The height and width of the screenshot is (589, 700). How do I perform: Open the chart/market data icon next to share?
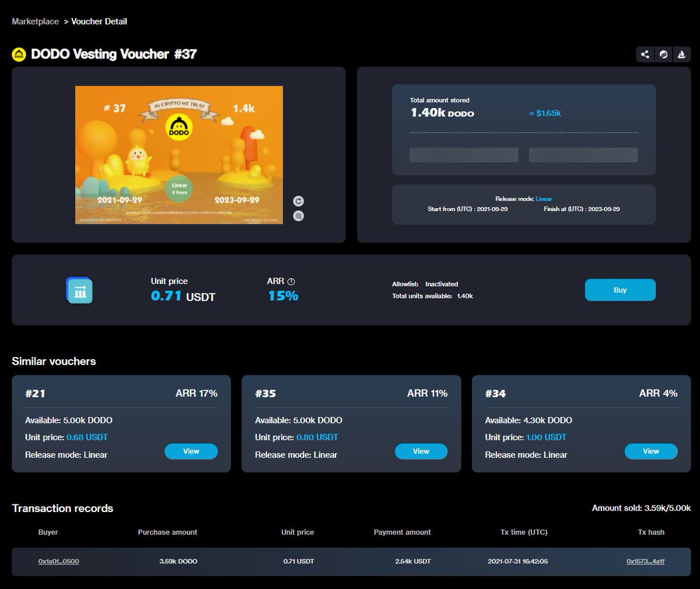pyautogui.click(x=663, y=54)
